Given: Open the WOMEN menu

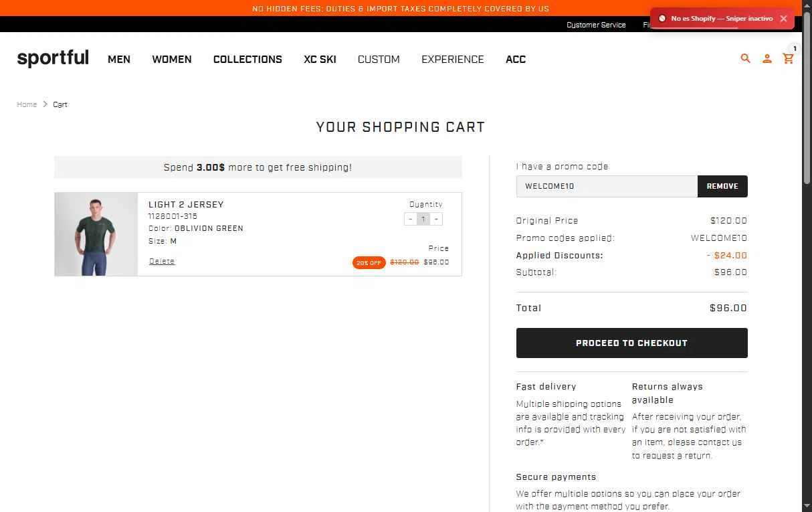Looking at the screenshot, I should [x=172, y=60].
